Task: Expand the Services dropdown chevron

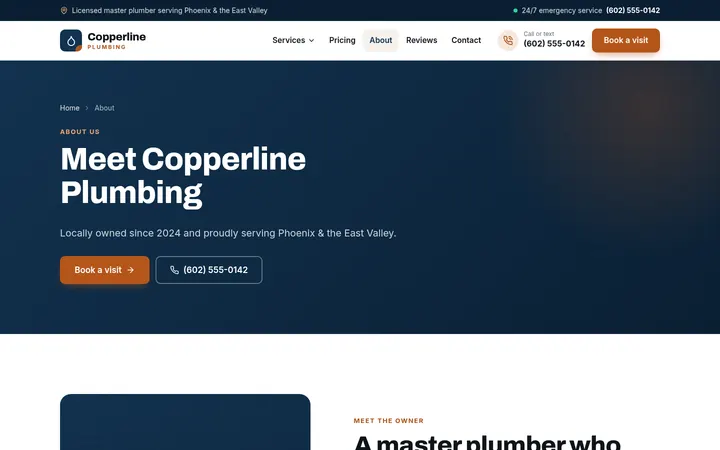Action: (x=311, y=40)
